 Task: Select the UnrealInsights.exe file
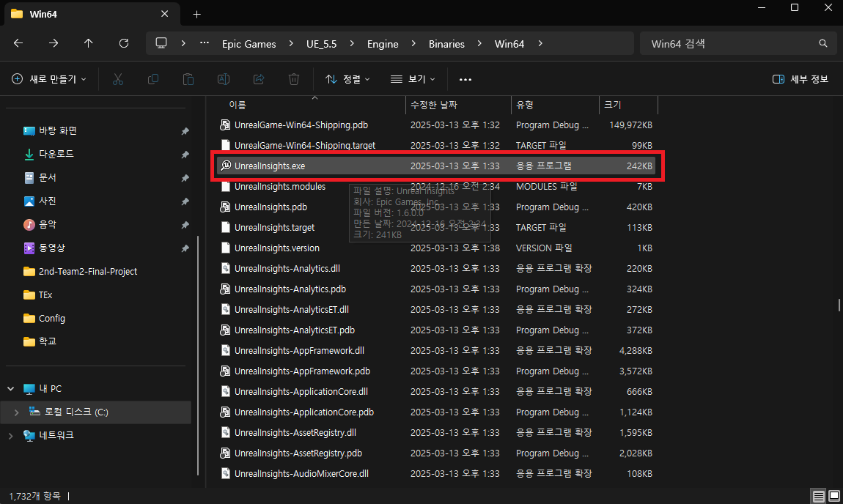[436, 166]
